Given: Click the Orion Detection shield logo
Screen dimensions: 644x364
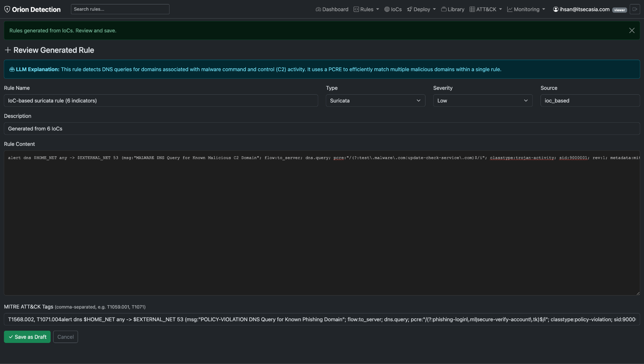Looking at the screenshot, I should coord(7,9).
